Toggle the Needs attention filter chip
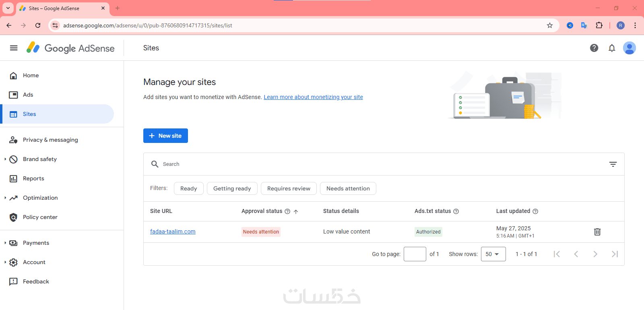Viewport: 644px width, 310px height. click(x=348, y=188)
